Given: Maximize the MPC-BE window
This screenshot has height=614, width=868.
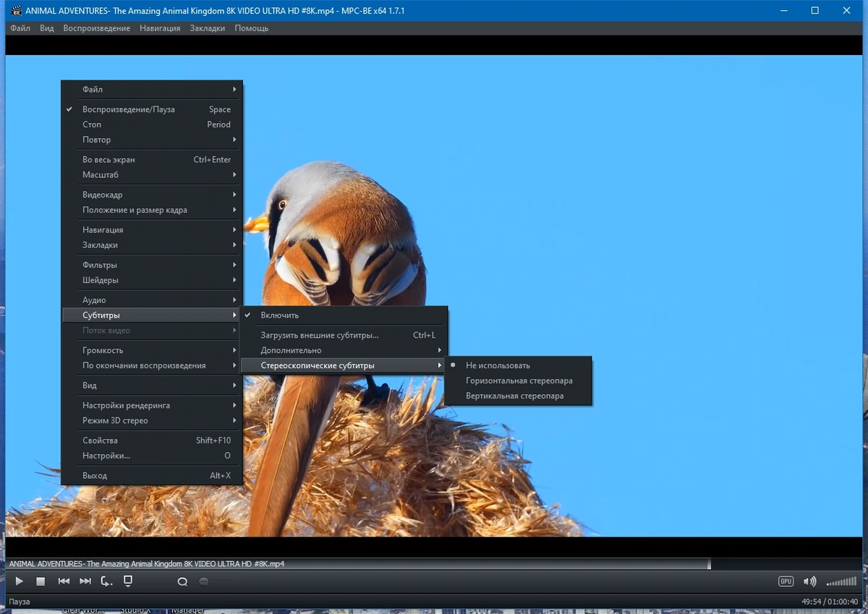Looking at the screenshot, I should [814, 11].
